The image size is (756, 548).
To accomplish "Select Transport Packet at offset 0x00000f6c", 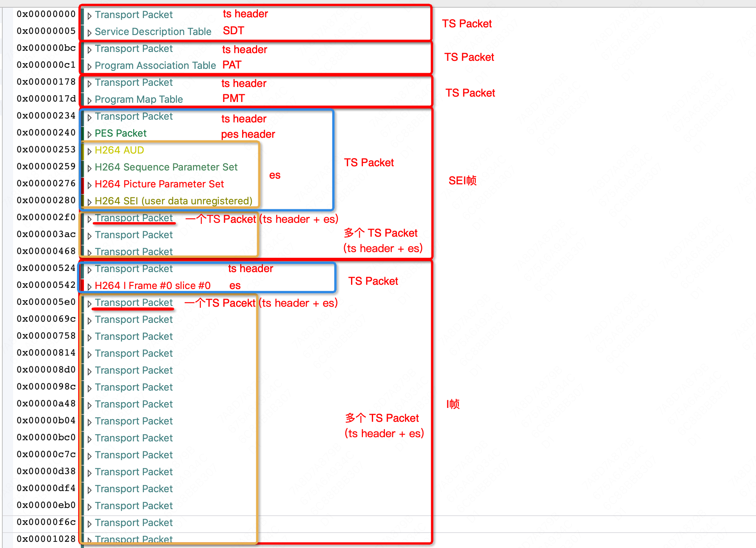I will [134, 523].
